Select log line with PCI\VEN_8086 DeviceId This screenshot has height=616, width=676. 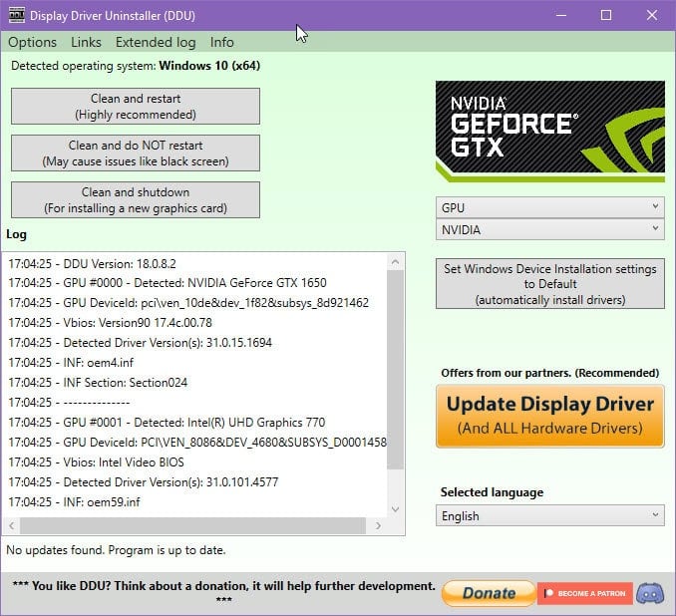pos(197,443)
